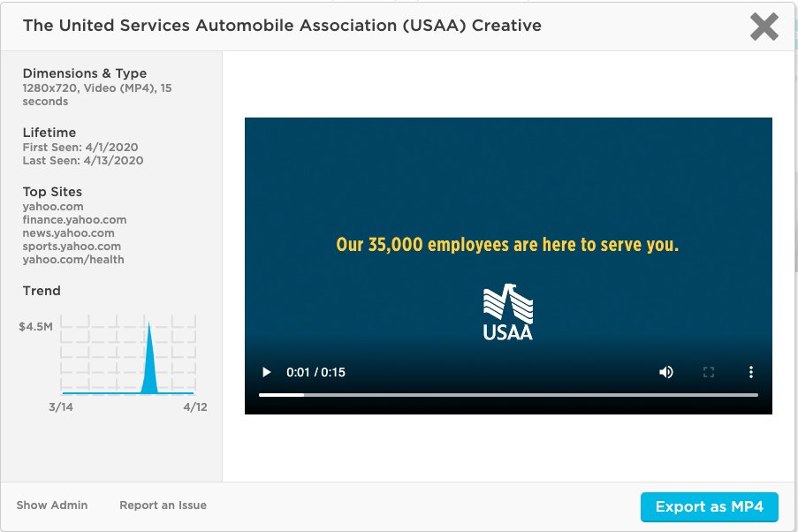Play the USAA video
This screenshot has height=532, width=798.
point(266,372)
